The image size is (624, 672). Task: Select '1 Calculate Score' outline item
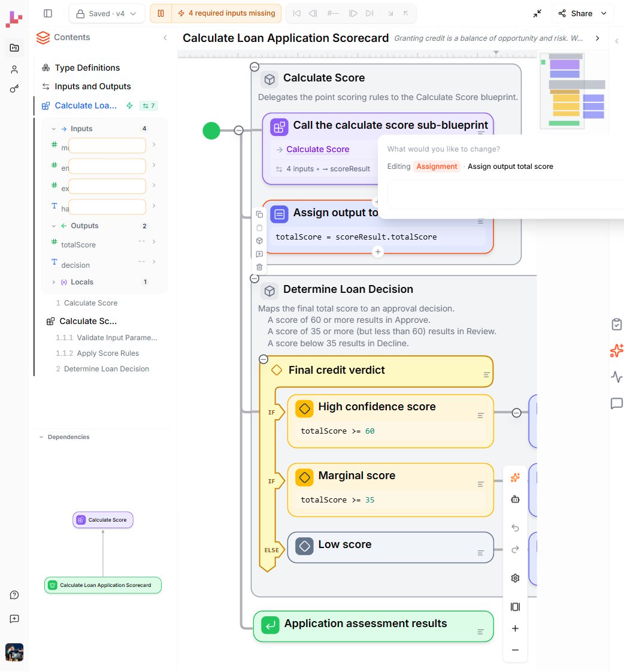[x=87, y=303]
